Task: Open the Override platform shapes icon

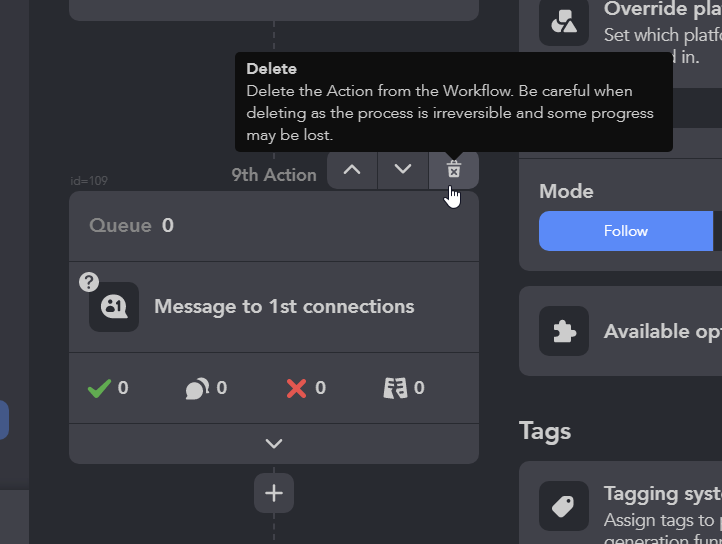Action: (564, 22)
